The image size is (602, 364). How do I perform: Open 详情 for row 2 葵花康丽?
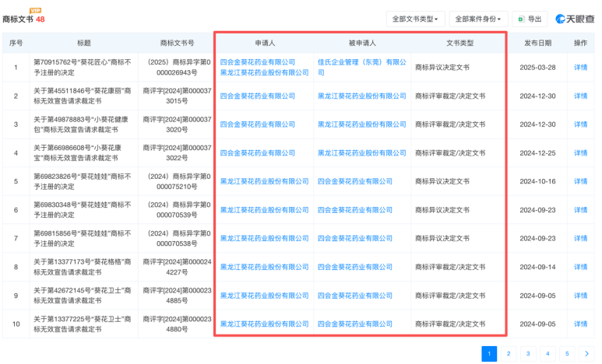tap(580, 96)
